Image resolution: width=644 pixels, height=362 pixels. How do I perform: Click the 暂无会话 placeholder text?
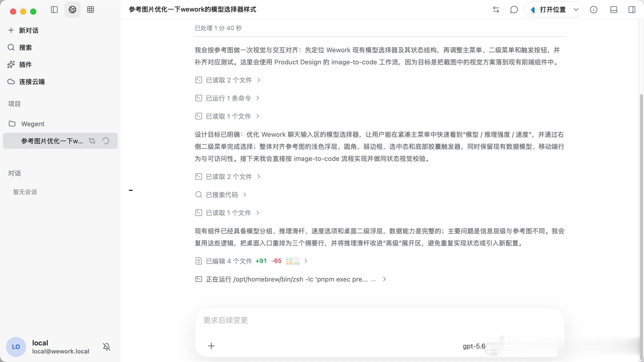pos(25,192)
